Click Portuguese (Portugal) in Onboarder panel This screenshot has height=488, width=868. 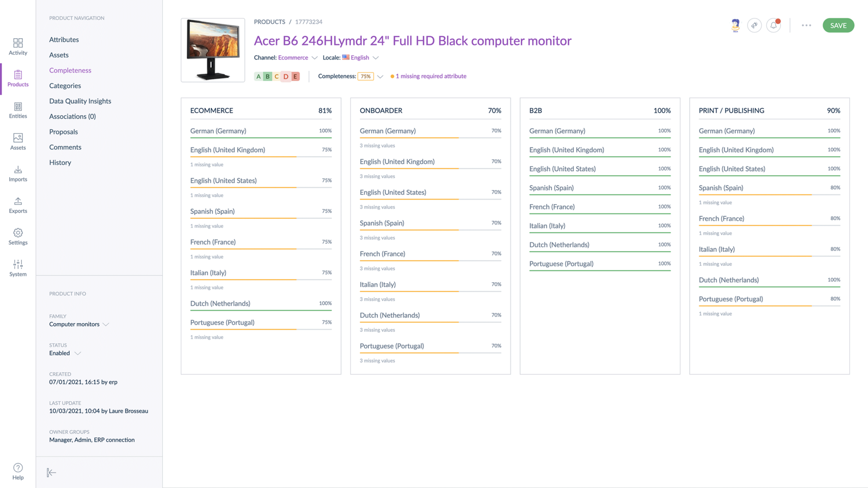click(x=392, y=346)
